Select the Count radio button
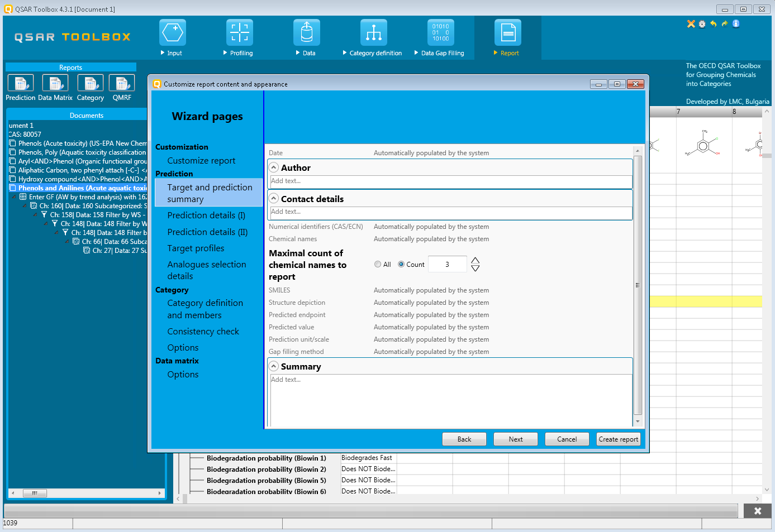The image size is (775, 532). [x=401, y=265]
